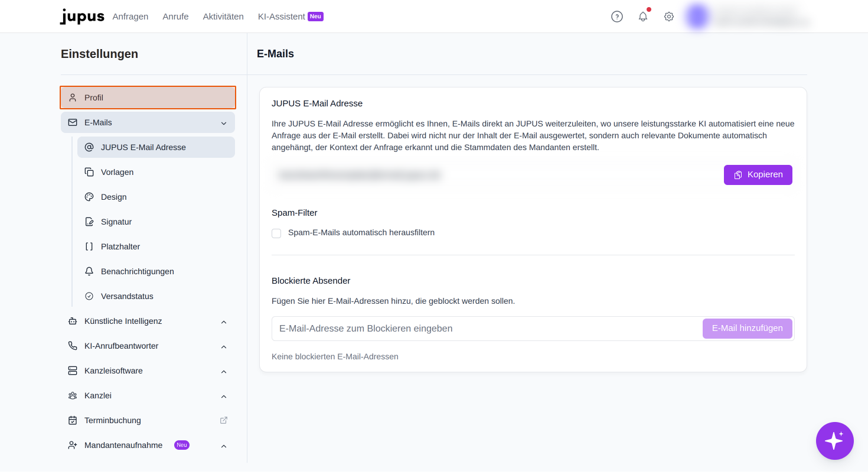Open the notifications bell in top bar
Screen dimensions: 868x474
tap(643, 17)
